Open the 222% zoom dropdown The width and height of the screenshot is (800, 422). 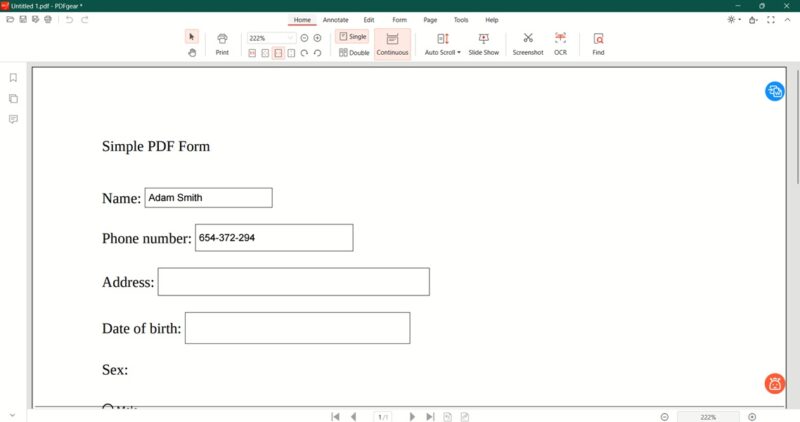[x=290, y=38]
